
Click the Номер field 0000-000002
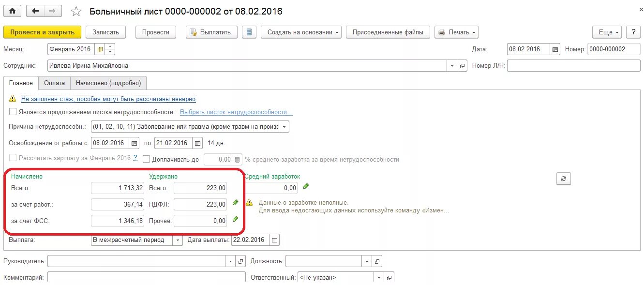(614, 49)
